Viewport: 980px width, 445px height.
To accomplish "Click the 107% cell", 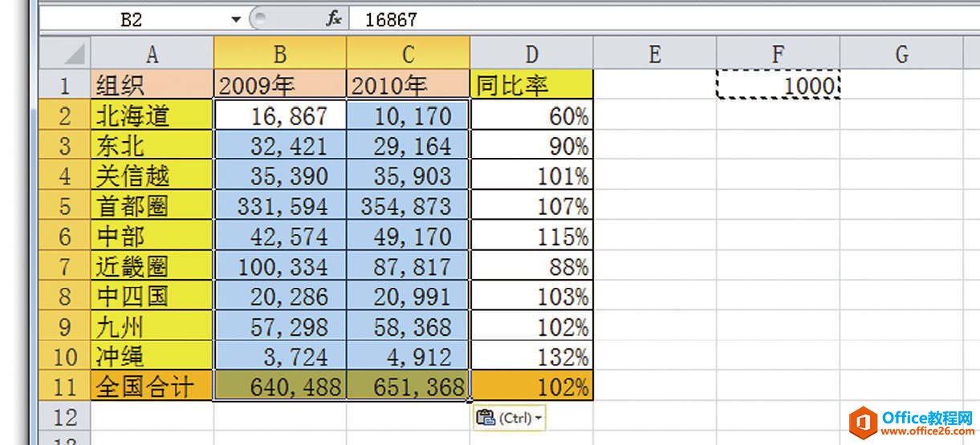I will click(532, 206).
